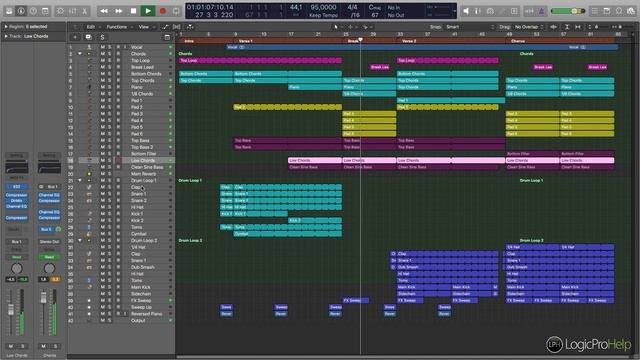Solo the Piano track
Screen dimensions: 640x360
tap(109, 87)
